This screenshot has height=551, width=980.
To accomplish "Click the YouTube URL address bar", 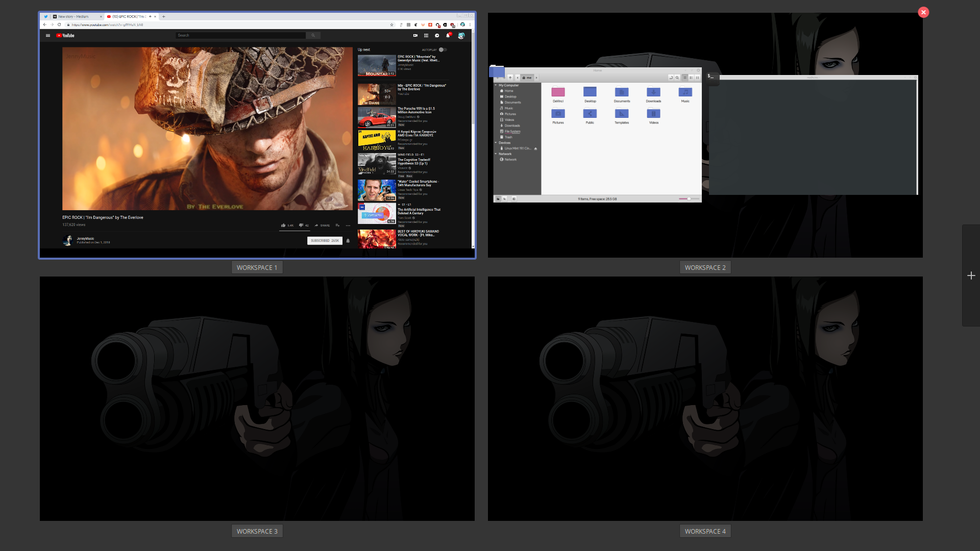I will coord(230,24).
